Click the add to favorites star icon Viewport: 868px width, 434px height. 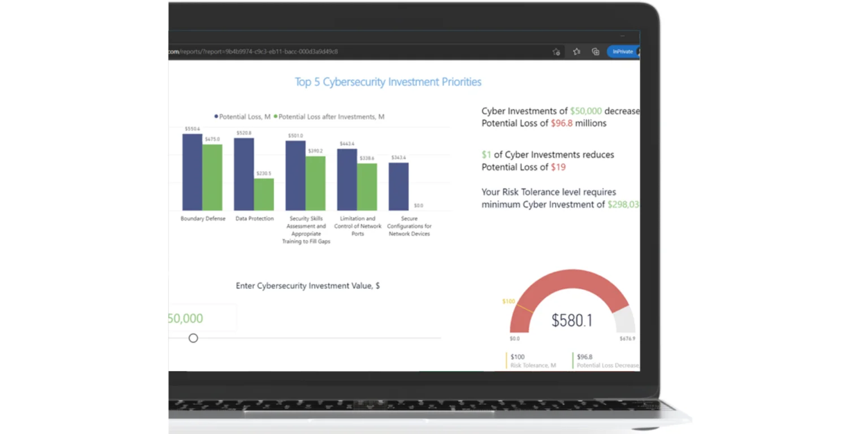point(556,51)
